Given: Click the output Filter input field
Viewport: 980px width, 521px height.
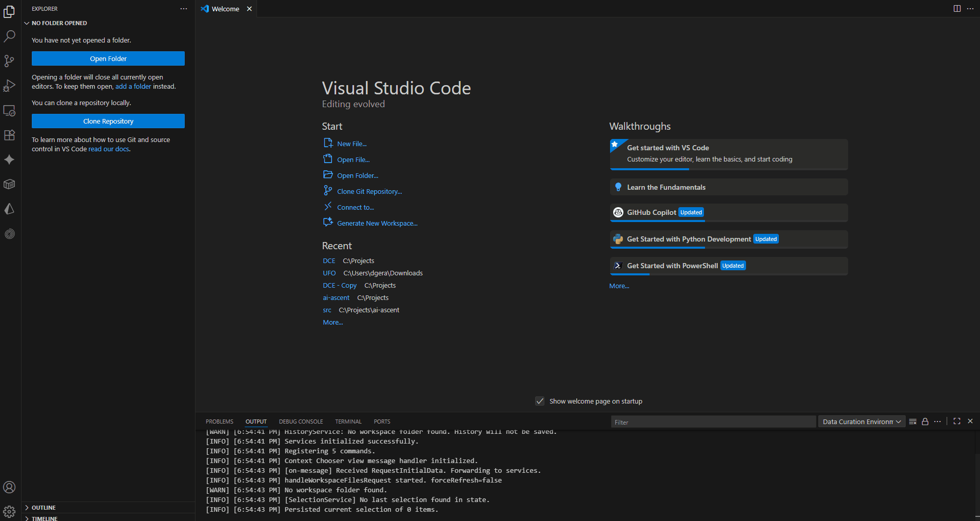Looking at the screenshot, I should tap(713, 422).
